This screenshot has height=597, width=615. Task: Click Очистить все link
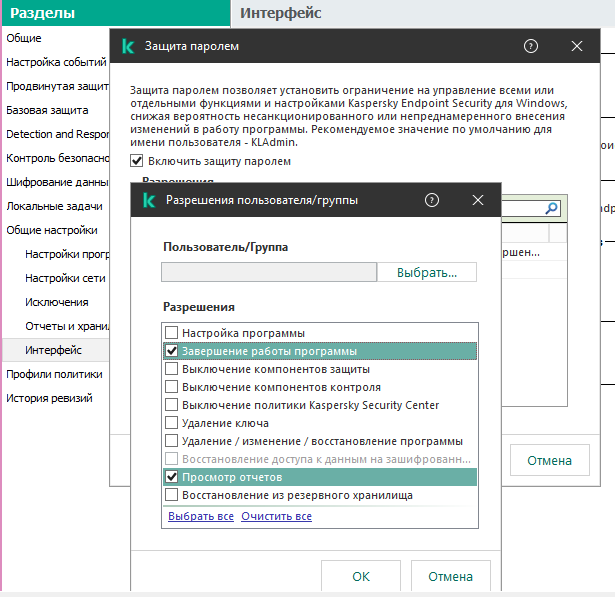(277, 516)
